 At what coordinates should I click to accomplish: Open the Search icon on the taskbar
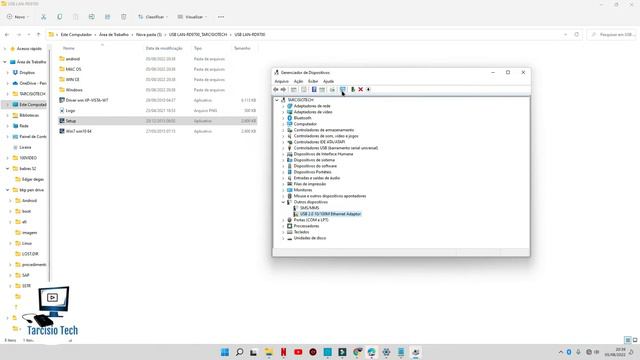pyautogui.click(x=240, y=352)
